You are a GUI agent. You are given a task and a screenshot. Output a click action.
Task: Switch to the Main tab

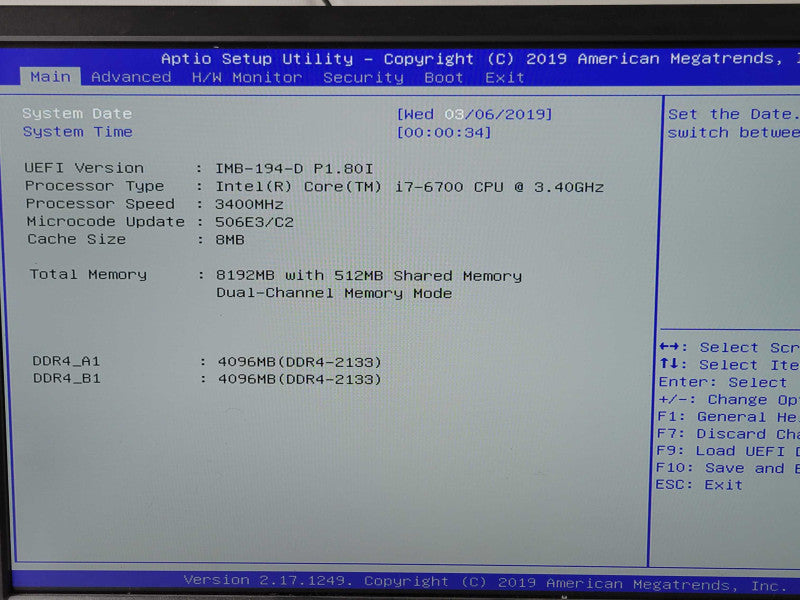[50, 77]
